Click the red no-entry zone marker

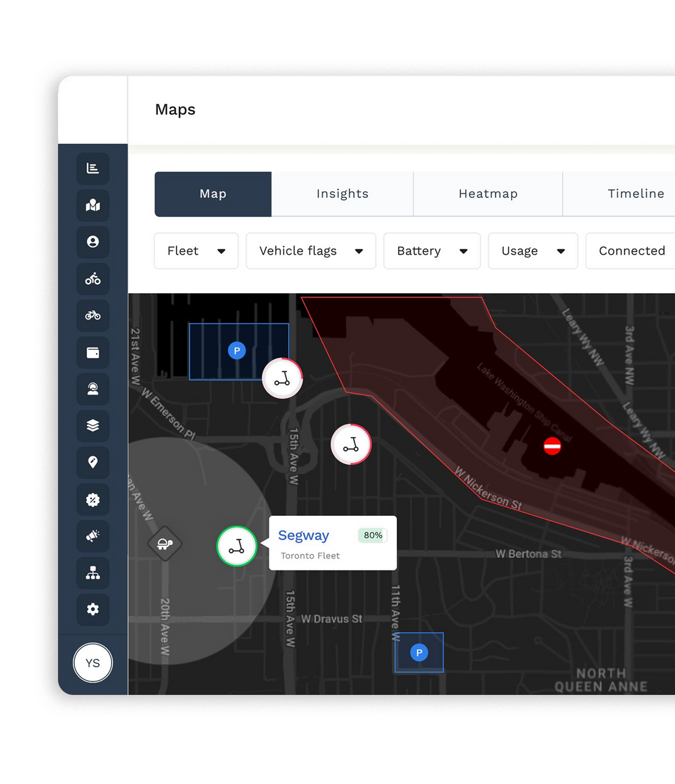click(x=552, y=446)
